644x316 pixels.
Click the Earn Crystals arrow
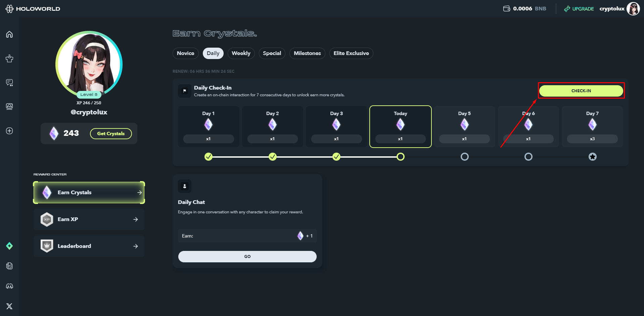coord(139,193)
